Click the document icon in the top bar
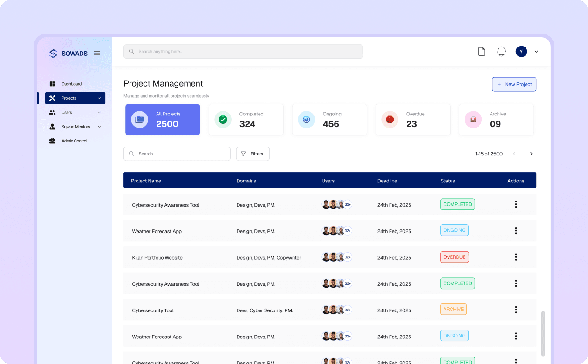The height and width of the screenshot is (364, 588). click(x=481, y=51)
